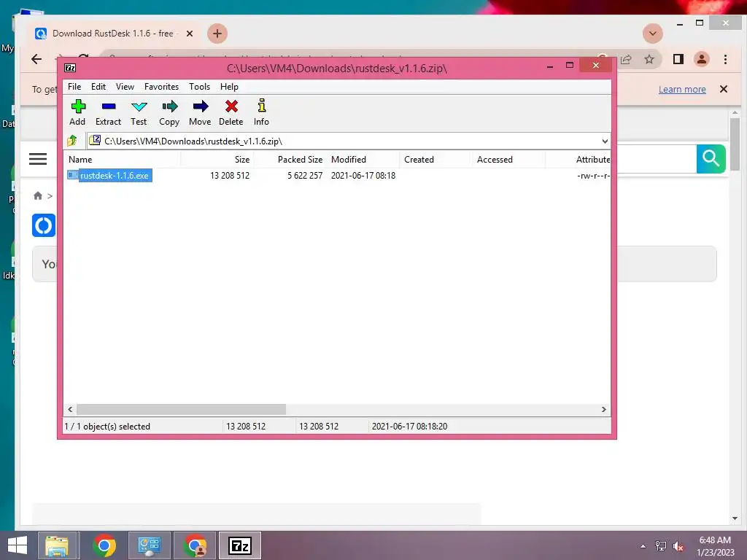Click the Add toolbar icon in 7-Zip
747x560 pixels.
[x=77, y=112]
